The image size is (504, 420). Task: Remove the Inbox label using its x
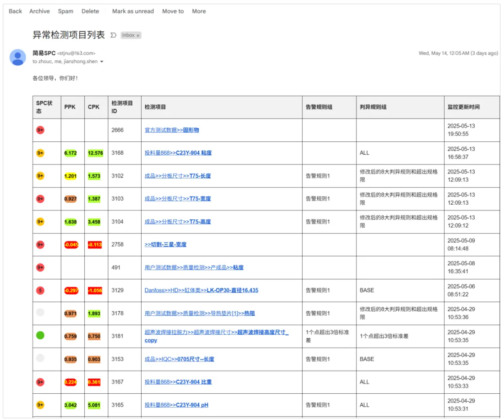[x=138, y=35]
